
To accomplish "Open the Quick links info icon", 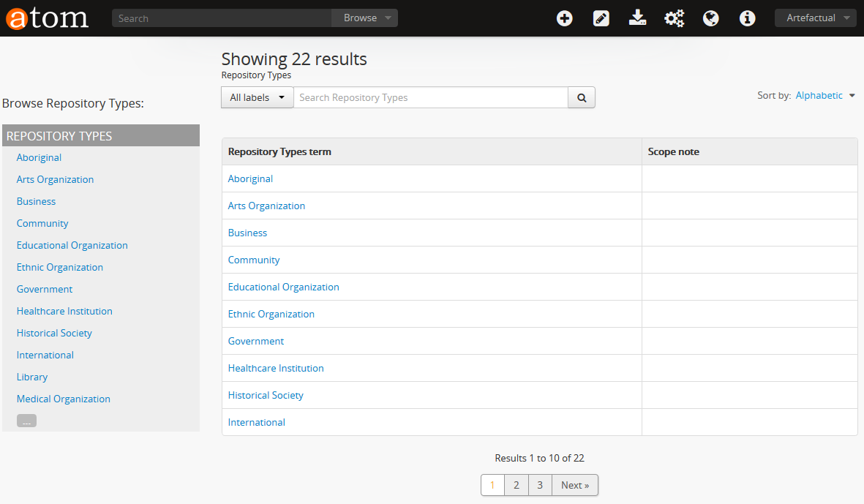I will point(747,18).
